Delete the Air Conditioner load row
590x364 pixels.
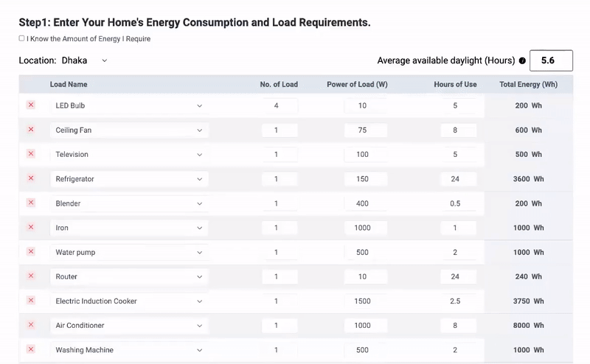pos(31,325)
